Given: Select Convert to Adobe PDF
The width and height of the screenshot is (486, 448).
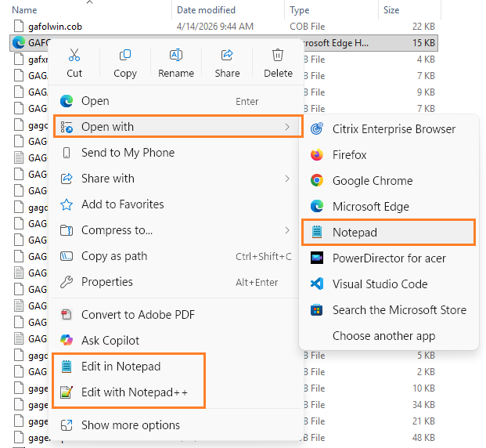Looking at the screenshot, I should point(175,315).
